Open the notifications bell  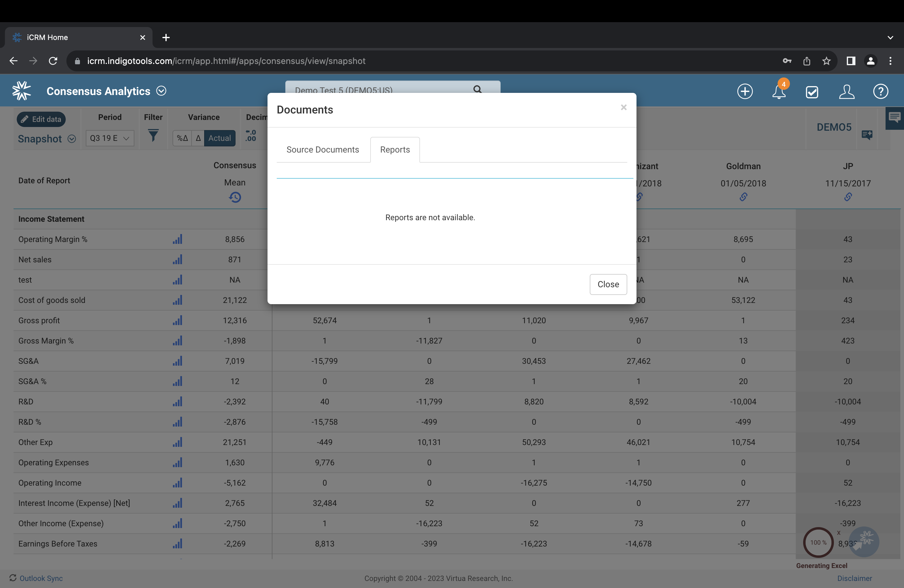click(779, 92)
